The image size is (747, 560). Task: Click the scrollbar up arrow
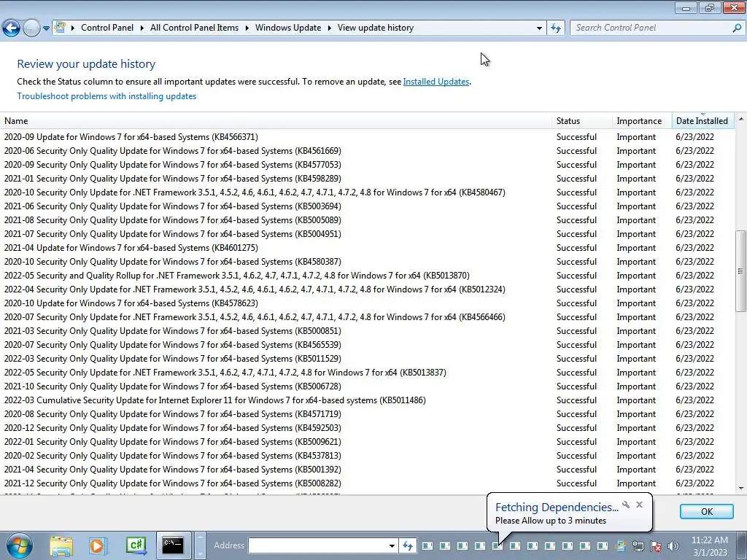(x=740, y=119)
